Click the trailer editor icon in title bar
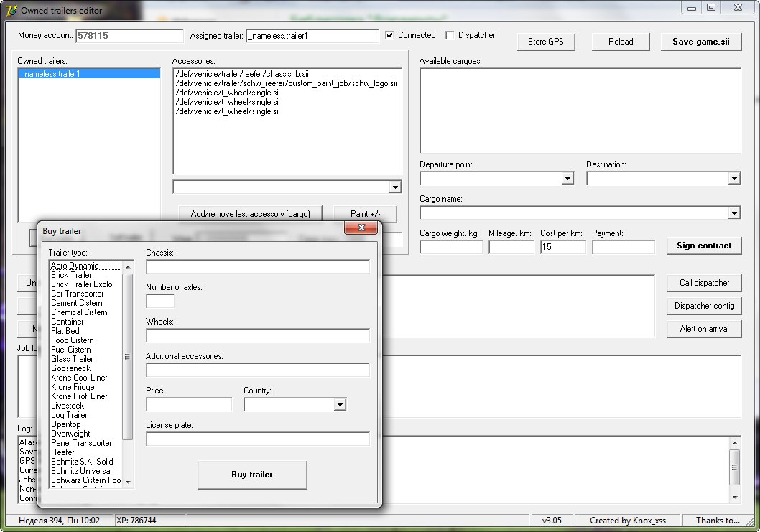Image resolution: width=760 pixels, height=532 pixels. click(x=10, y=10)
